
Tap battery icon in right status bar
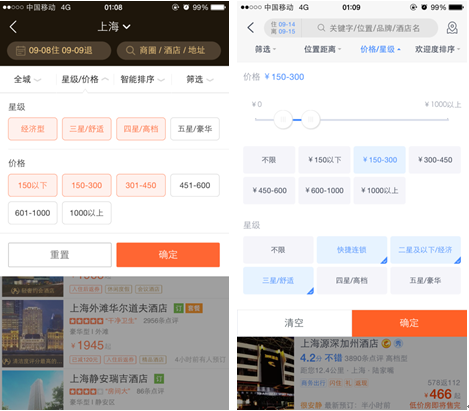point(456,7)
